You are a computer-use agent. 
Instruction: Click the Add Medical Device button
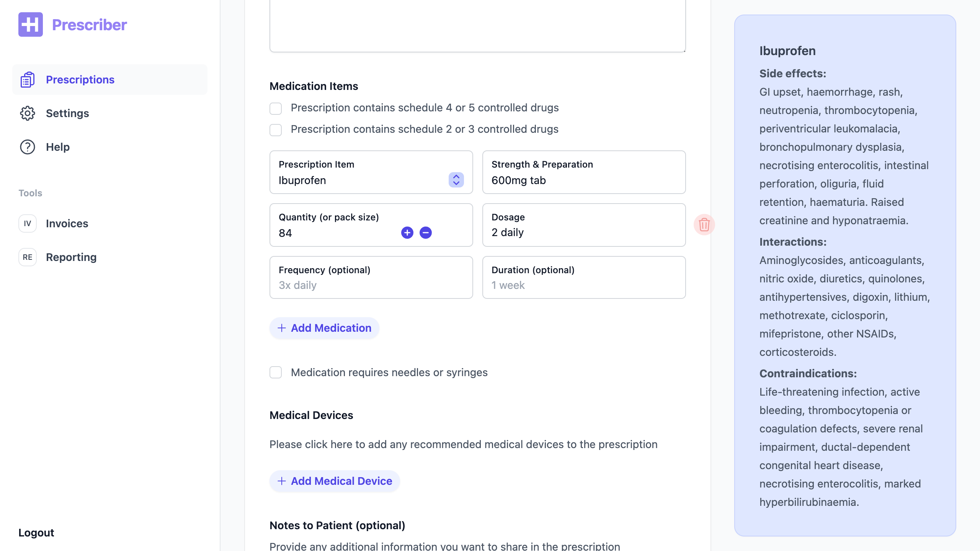[335, 481]
